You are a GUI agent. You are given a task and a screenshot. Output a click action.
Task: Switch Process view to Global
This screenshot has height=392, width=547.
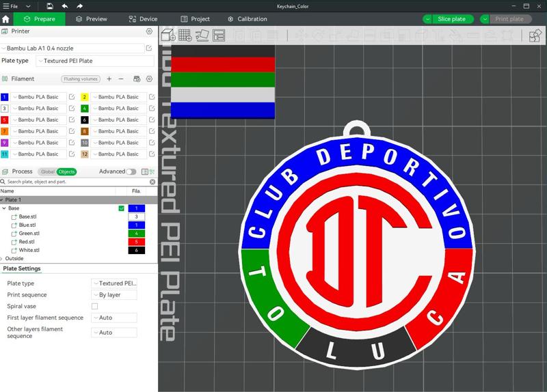click(x=47, y=172)
